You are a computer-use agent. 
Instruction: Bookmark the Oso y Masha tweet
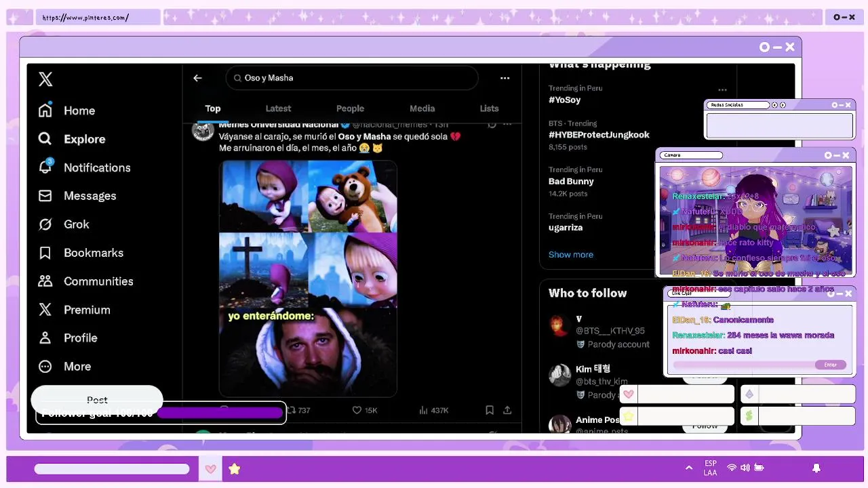click(490, 410)
